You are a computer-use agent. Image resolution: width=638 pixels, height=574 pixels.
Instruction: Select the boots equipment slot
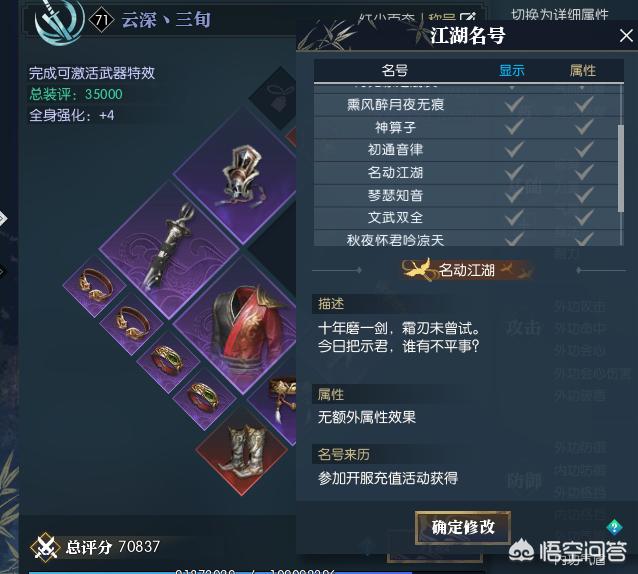pyautogui.click(x=243, y=451)
